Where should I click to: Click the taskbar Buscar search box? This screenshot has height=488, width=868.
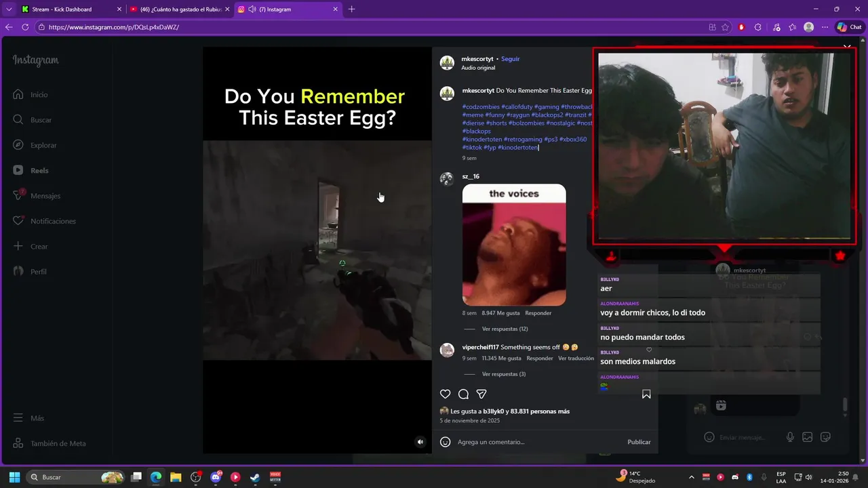76,477
